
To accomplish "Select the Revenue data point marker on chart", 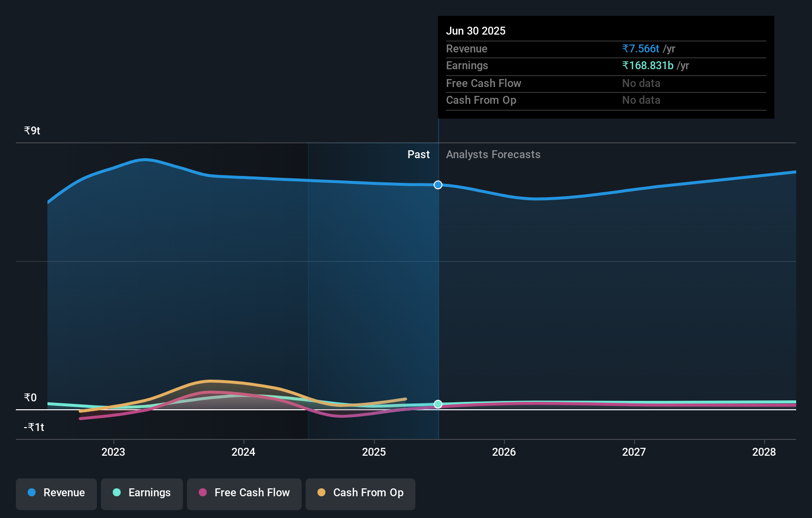I will 438,185.
